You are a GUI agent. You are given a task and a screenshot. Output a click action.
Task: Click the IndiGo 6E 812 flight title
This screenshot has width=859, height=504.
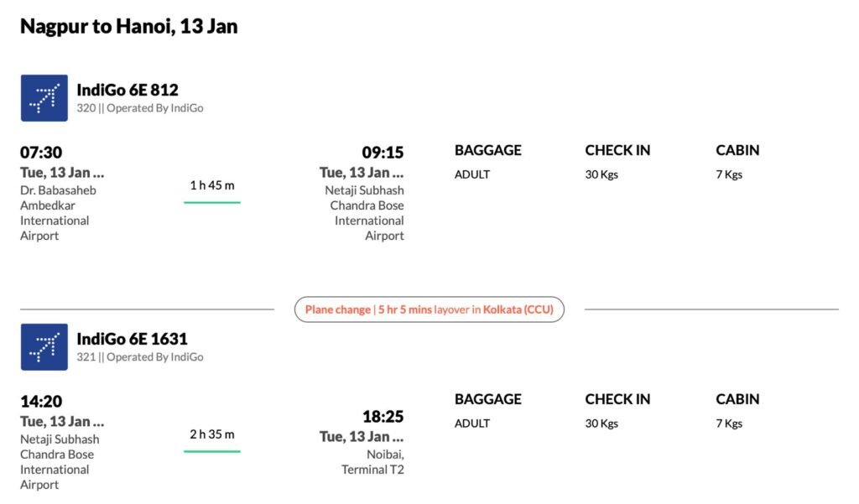(128, 90)
